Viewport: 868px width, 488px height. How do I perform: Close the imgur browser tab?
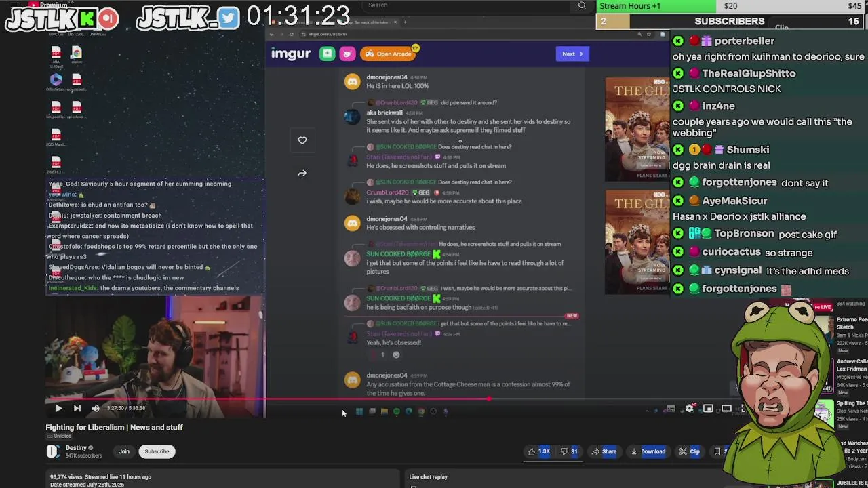point(395,22)
